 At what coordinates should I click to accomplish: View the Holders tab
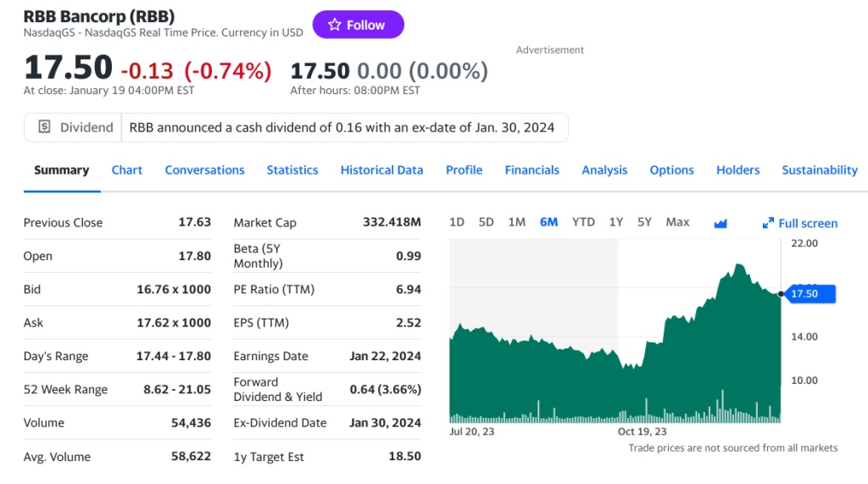[x=738, y=170]
